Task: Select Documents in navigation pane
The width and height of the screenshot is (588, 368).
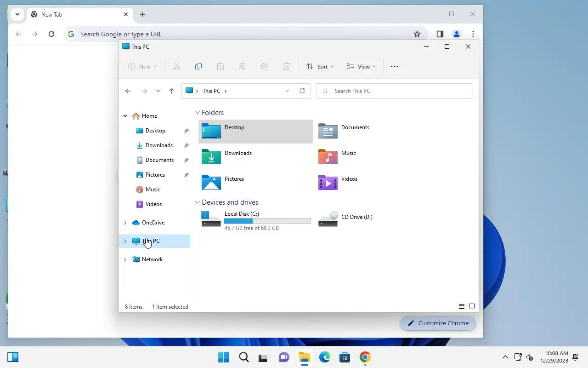Action: click(155, 160)
